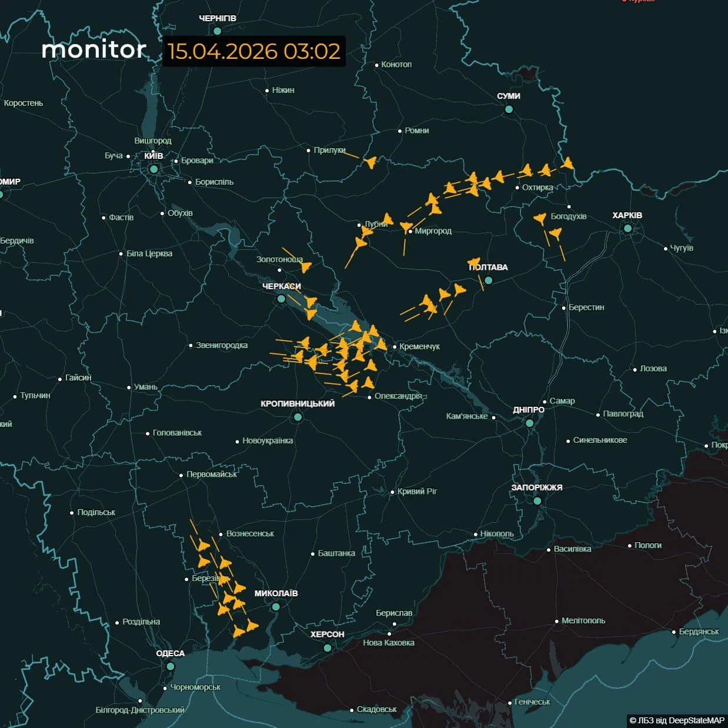Viewport: 728px width, 728px height.
Task: Click the 15.04.2026 03:02 timestamp box
Action: [x=254, y=51]
